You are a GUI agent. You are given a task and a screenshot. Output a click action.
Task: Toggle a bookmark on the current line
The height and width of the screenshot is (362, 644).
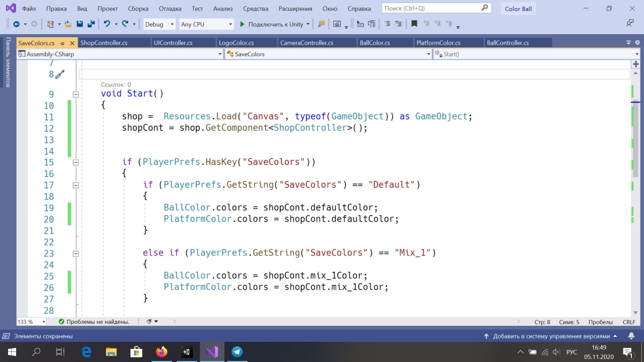pos(414,24)
